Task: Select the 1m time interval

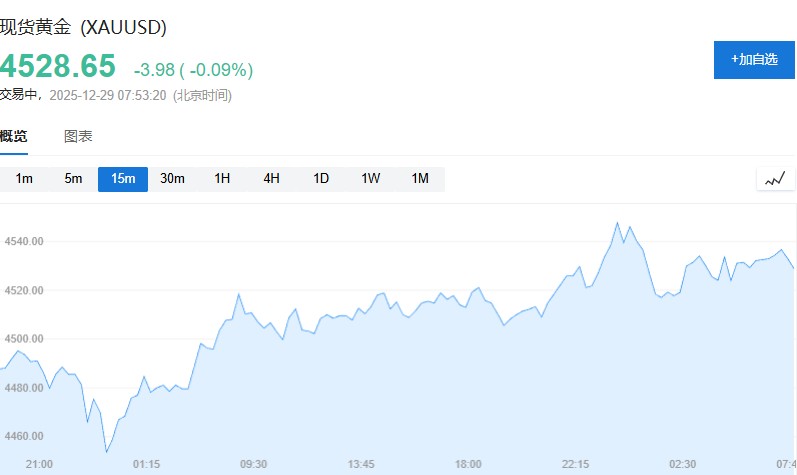Action: [24, 179]
